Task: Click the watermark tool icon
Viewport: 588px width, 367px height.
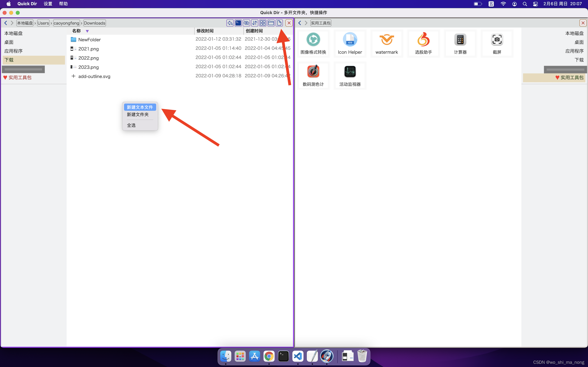Action: click(387, 40)
